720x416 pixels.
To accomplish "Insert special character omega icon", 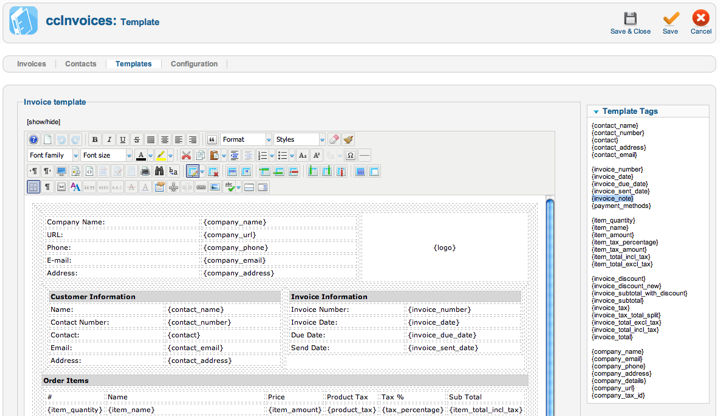I will coord(350,156).
